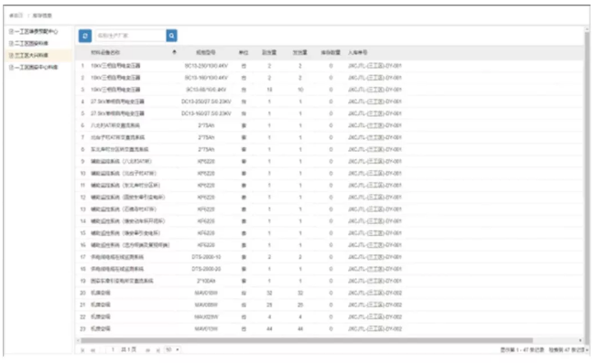This screenshot has width=597, height=364.
Task: Click row 23's entry number ending DY-002
Action: [374, 328]
